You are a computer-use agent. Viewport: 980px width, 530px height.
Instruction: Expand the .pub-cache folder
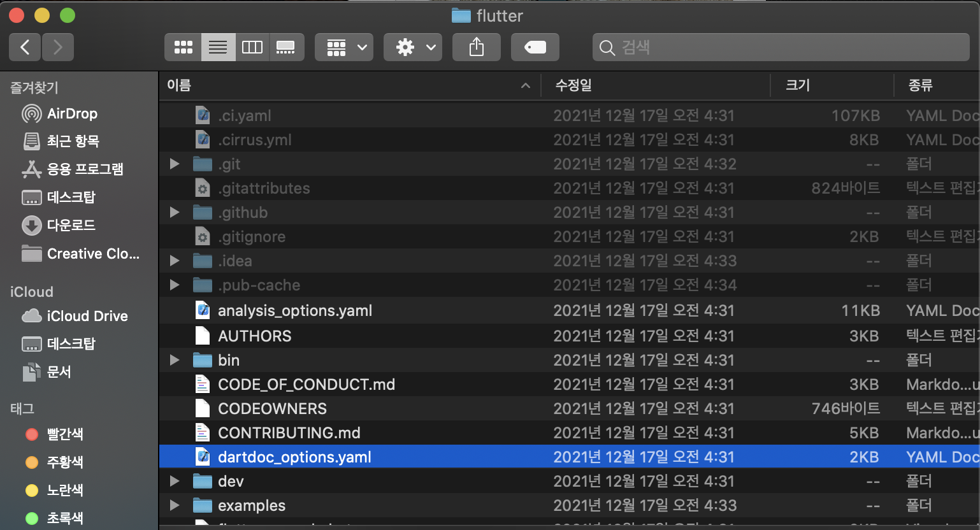pyautogui.click(x=174, y=285)
